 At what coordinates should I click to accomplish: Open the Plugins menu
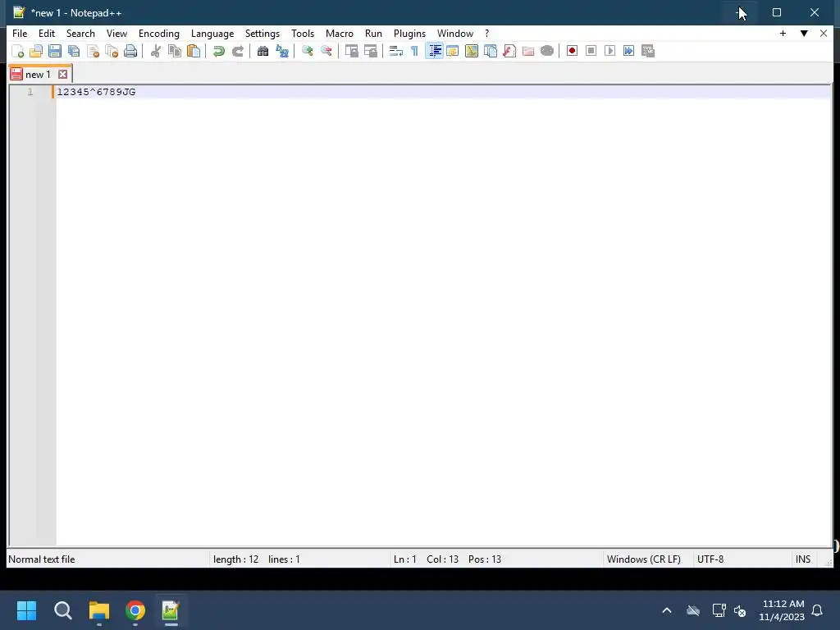pyautogui.click(x=409, y=33)
